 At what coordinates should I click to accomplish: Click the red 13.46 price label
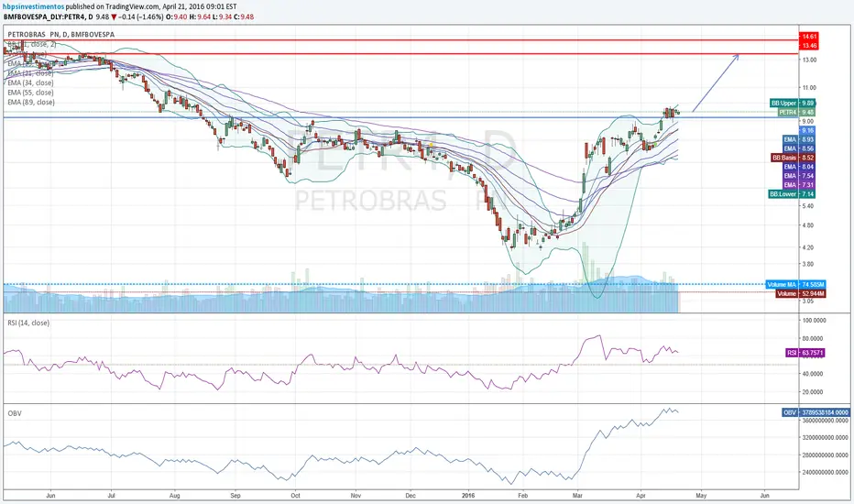809,46
